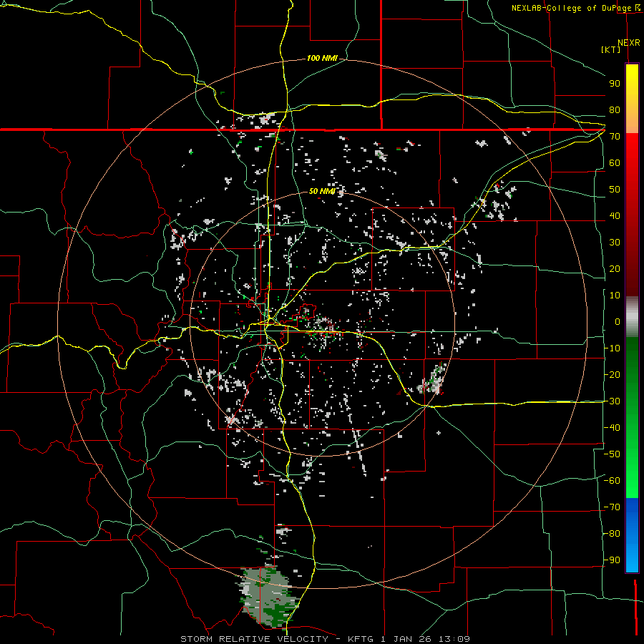Click the Storm Relative Velocity footer caption
This screenshot has height=644, width=644.
(325, 639)
